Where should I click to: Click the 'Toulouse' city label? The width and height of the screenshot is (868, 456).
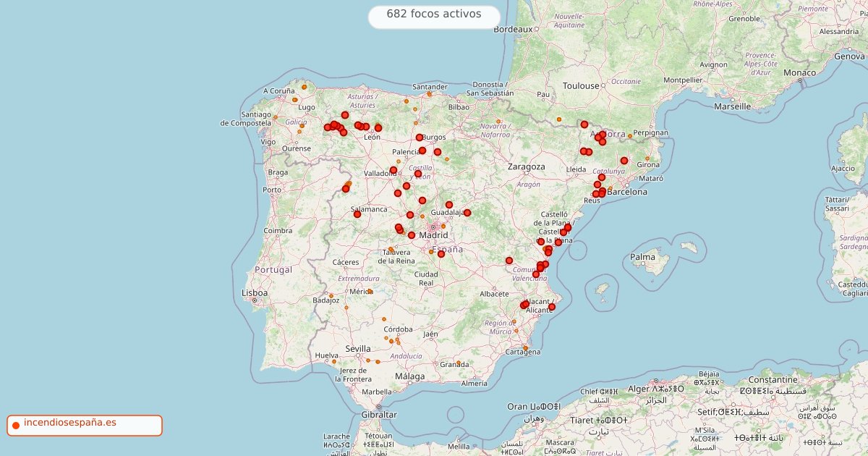tap(582, 85)
